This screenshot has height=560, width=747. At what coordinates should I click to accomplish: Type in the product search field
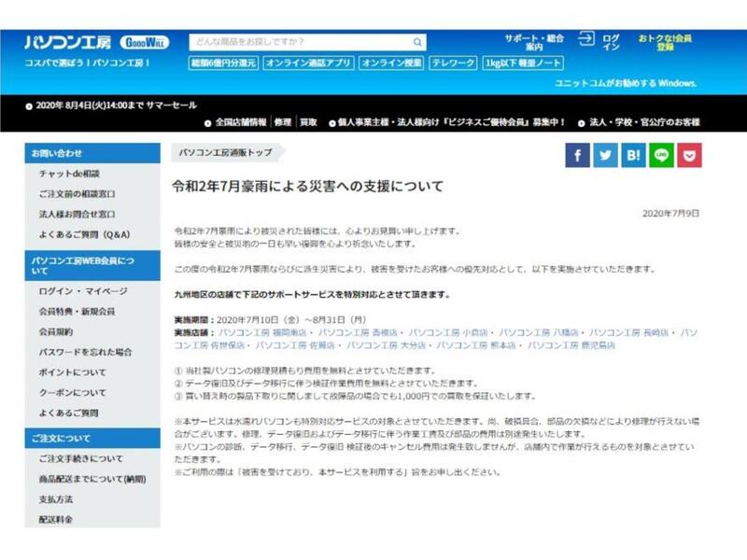[299, 42]
